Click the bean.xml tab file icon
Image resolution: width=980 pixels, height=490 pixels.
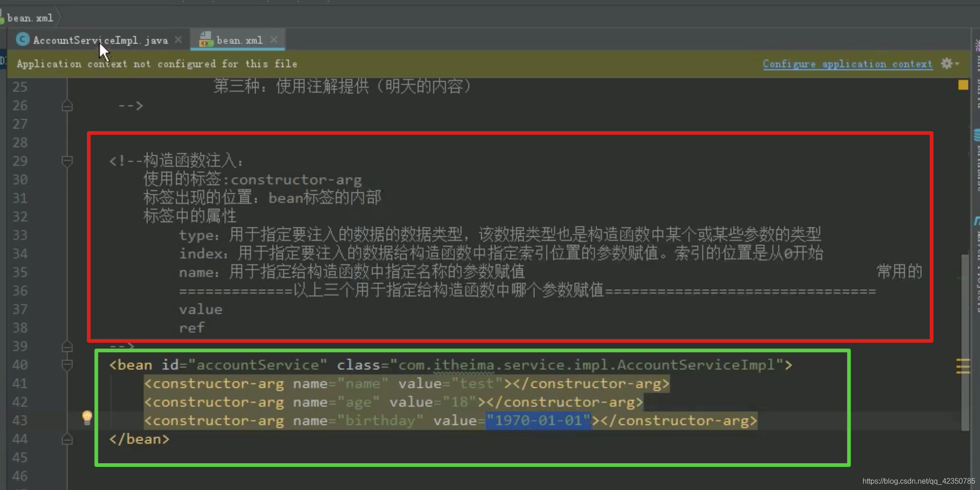click(x=206, y=40)
